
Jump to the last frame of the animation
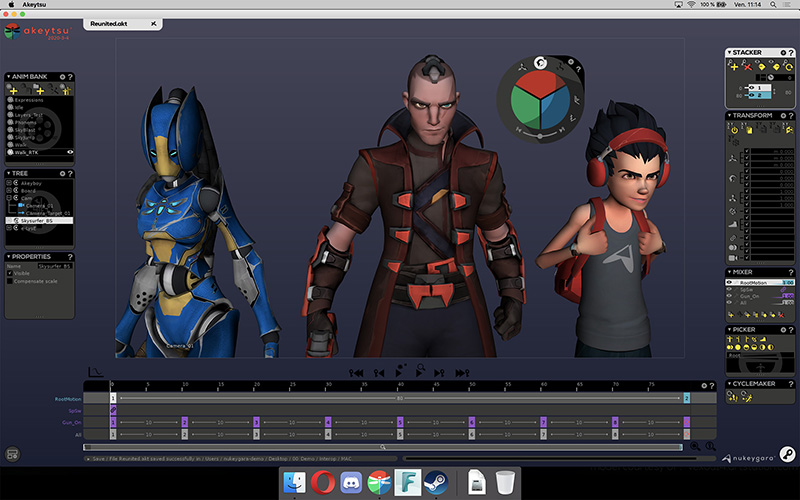463,373
